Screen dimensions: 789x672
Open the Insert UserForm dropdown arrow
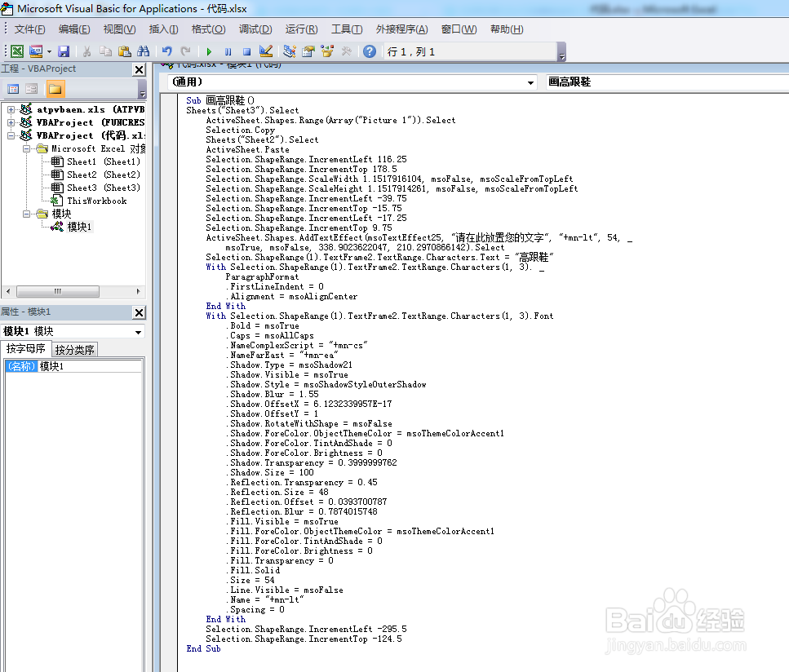[x=49, y=51]
